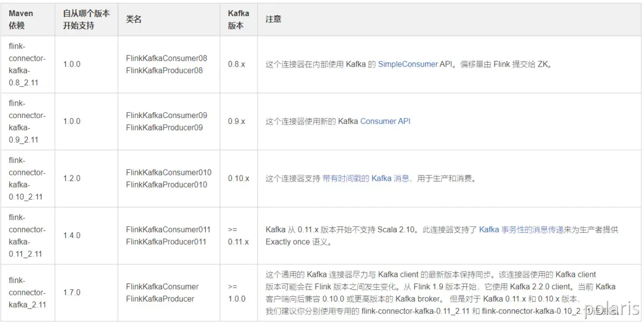Select the FlinkKafkaProducer010 class name

pos(166,185)
